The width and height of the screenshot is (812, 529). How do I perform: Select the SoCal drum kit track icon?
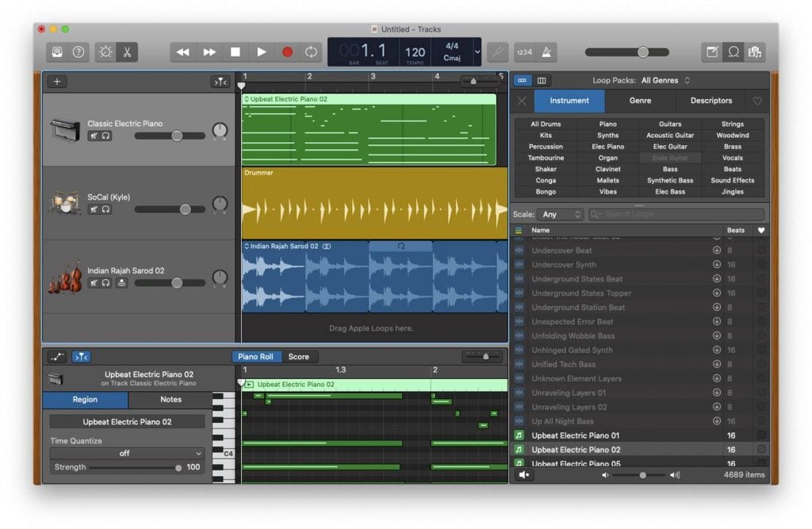coord(65,202)
